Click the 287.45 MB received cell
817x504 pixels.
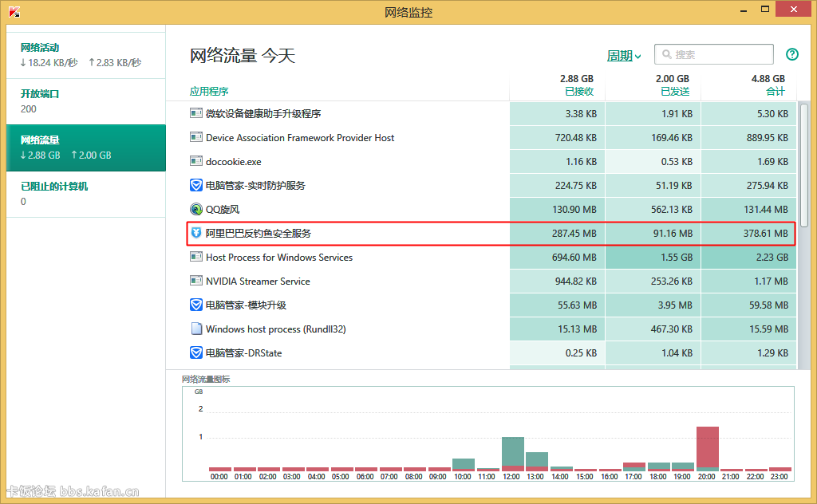pos(557,233)
